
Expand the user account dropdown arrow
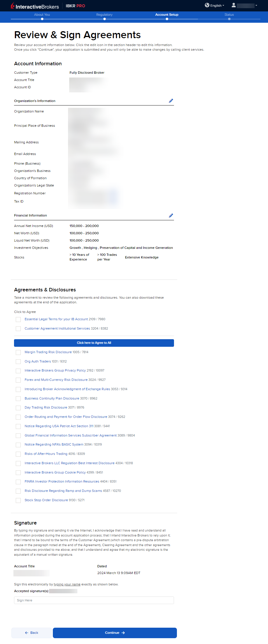[x=256, y=6]
